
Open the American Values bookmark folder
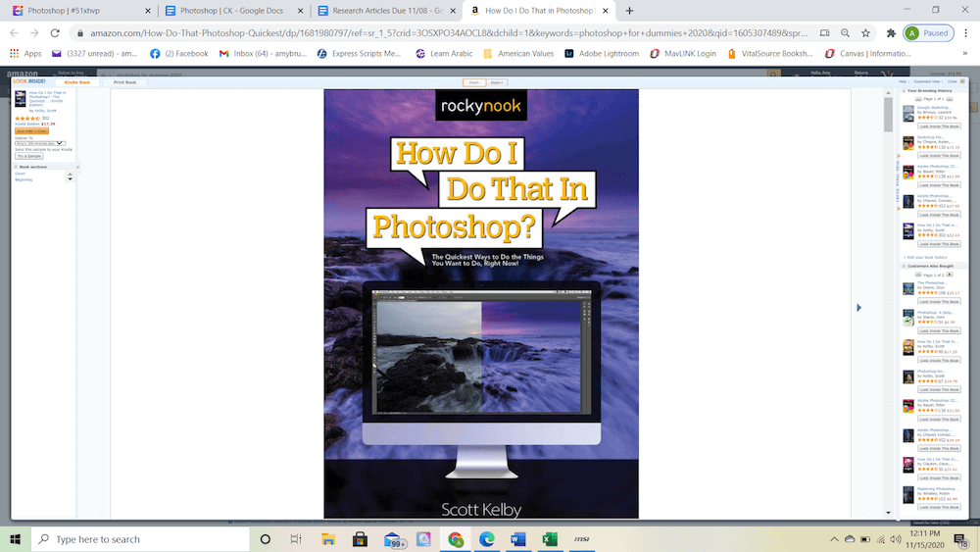(x=518, y=54)
